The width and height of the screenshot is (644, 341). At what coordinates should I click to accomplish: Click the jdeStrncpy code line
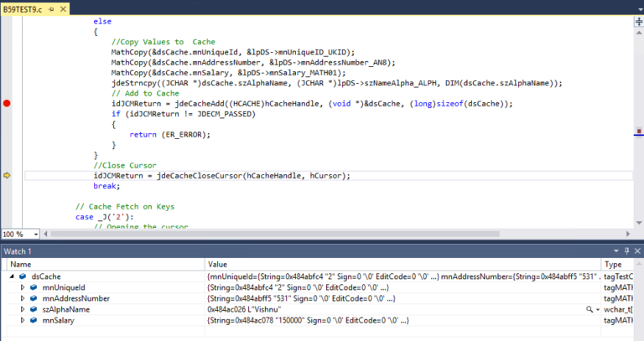click(x=336, y=83)
